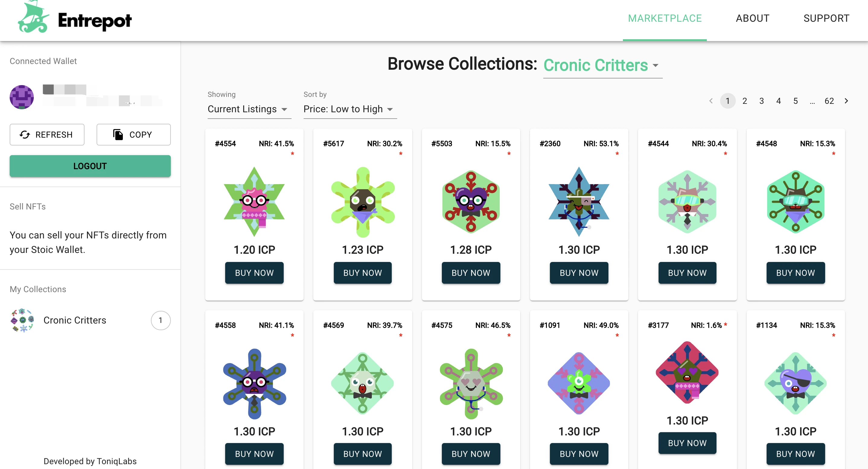Click the LOGOUT button
The height and width of the screenshot is (469, 868).
coord(90,166)
